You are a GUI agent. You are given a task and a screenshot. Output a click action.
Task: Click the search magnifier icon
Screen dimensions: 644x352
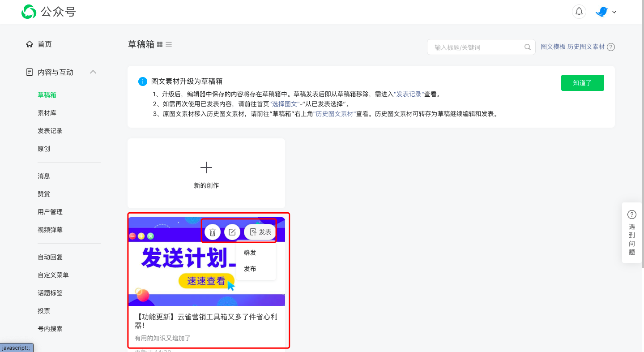tap(527, 47)
